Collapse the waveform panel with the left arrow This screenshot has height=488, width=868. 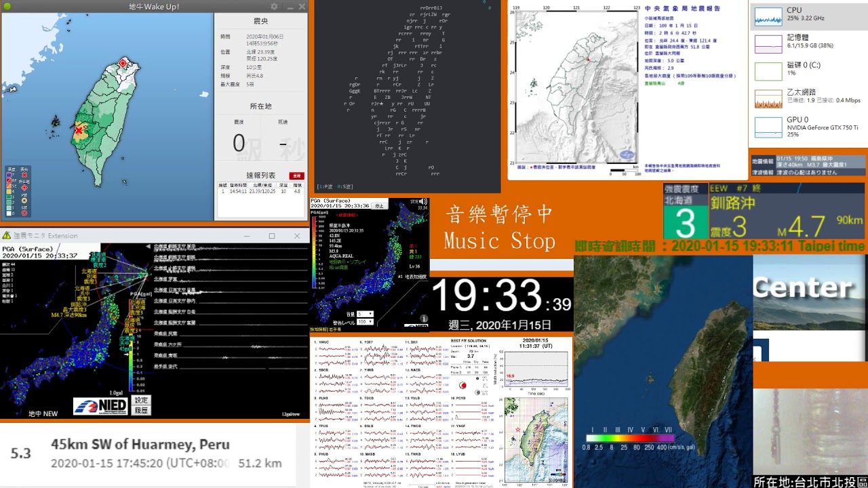[149, 247]
